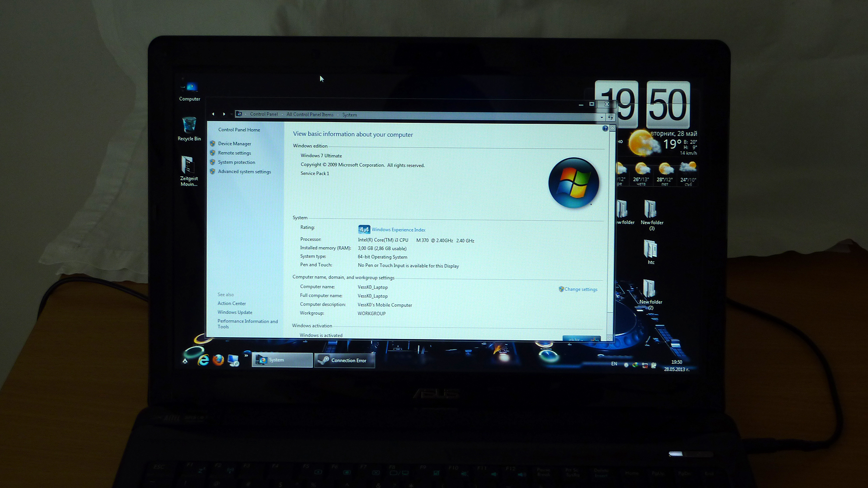Click All Control Panel Items breadcrumb
The height and width of the screenshot is (488, 868).
(310, 115)
